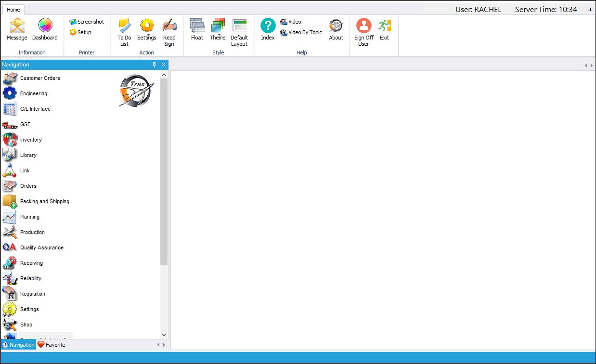The height and width of the screenshot is (364, 596).
Task: Click the Navigation scrollbar down arrow
Action: pos(164,335)
